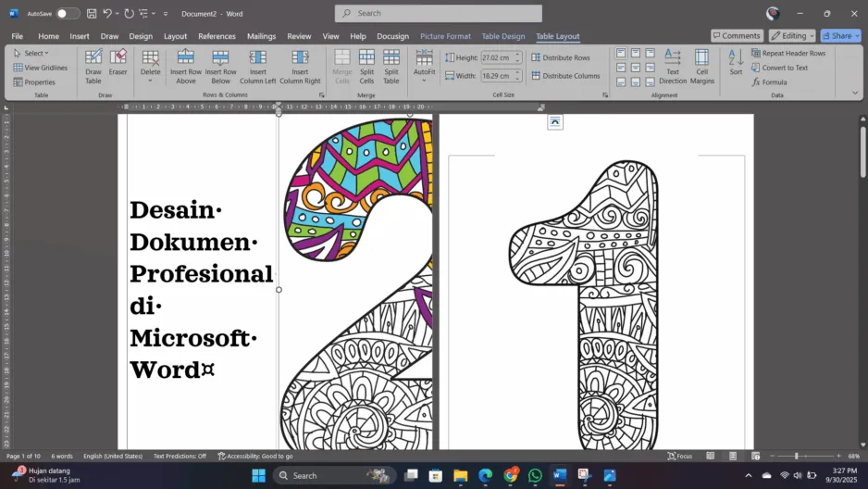Image resolution: width=868 pixels, height=489 pixels.
Task: Select the Draw Table tool
Action: pyautogui.click(x=93, y=66)
